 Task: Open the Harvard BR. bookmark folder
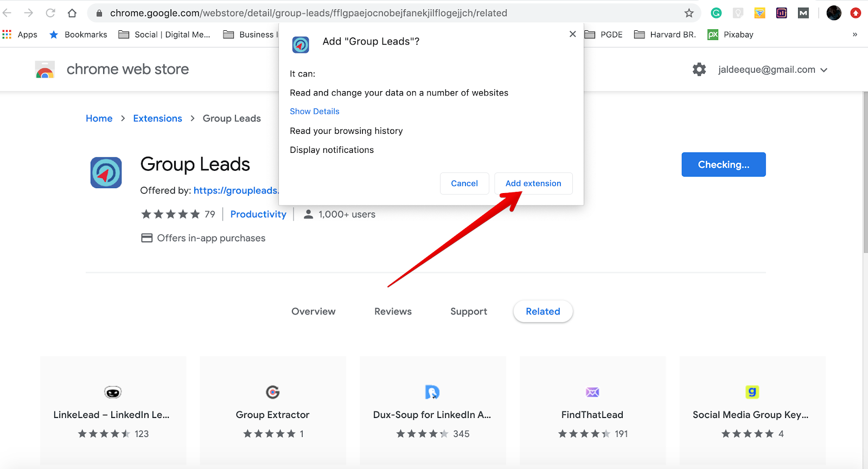665,35
